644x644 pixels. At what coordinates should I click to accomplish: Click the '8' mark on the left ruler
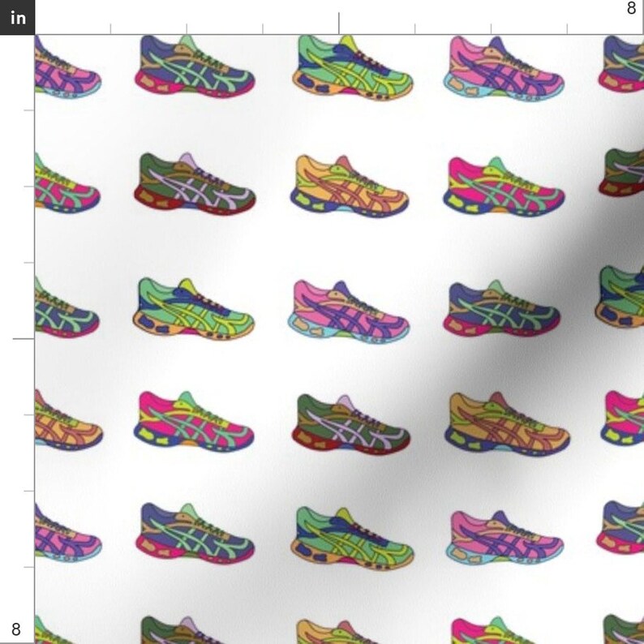pos(15,629)
